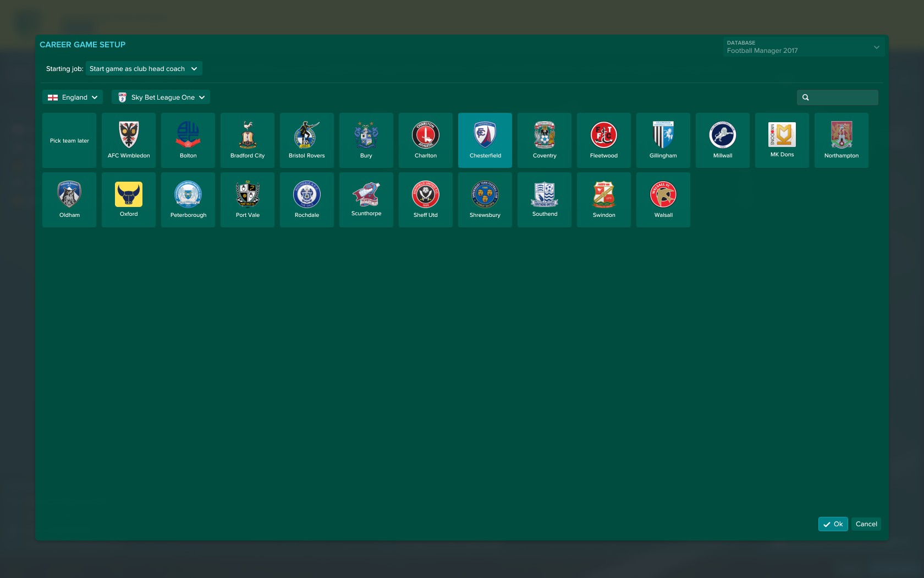The width and height of the screenshot is (924, 578).
Task: Open the Sky Bet League One dropdown
Action: (161, 97)
